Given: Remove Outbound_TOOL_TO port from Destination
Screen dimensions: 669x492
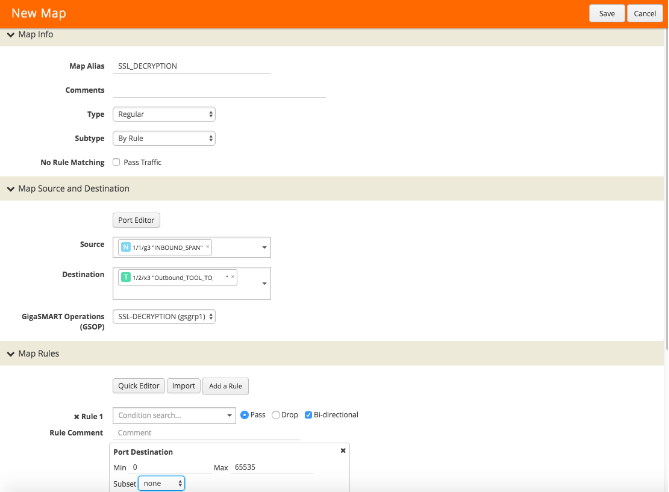Looking at the screenshot, I should point(233,277).
